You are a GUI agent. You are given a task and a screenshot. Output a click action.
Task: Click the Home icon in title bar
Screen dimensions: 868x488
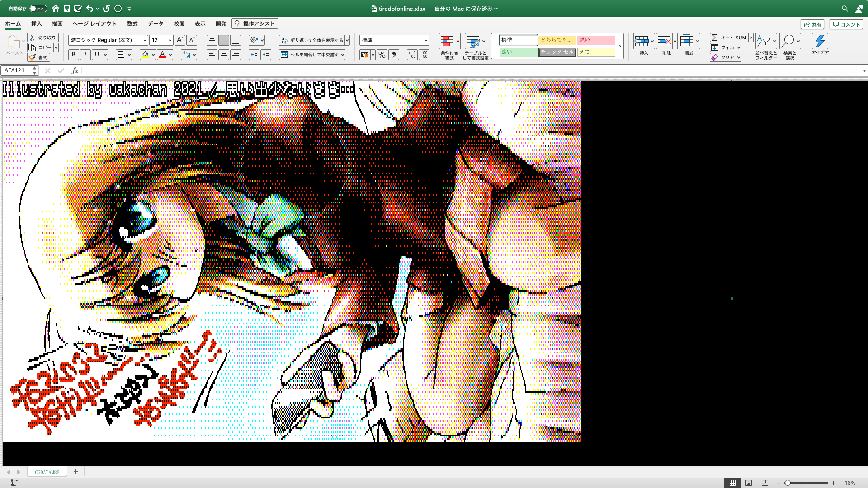point(56,9)
